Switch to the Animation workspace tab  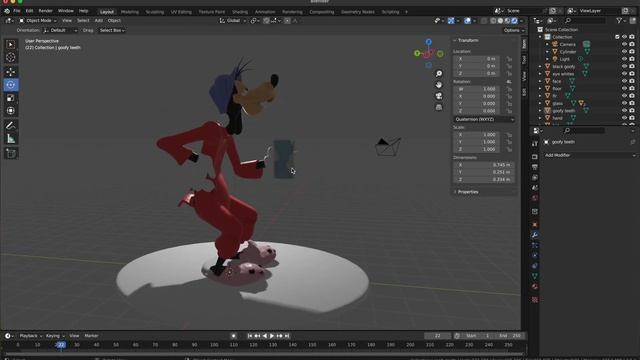tap(265, 12)
